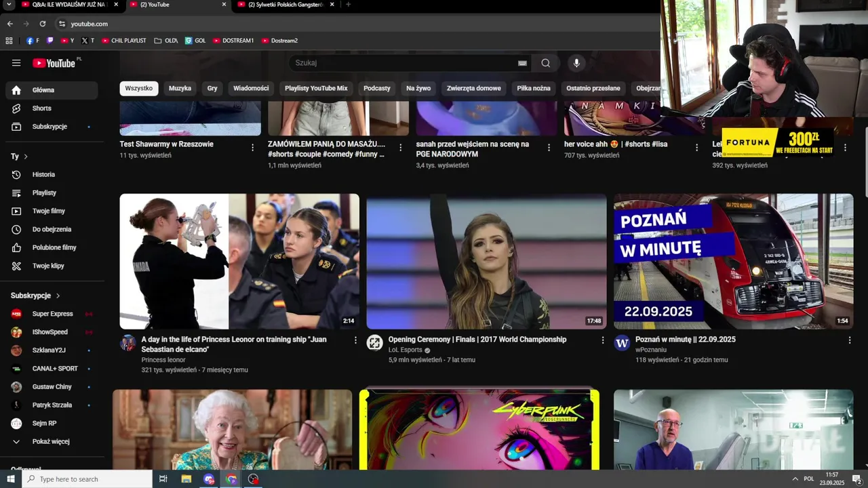The image size is (868, 488).
Task: Open the Do obejrzenia watch-later list
Action: pos(52,230)
